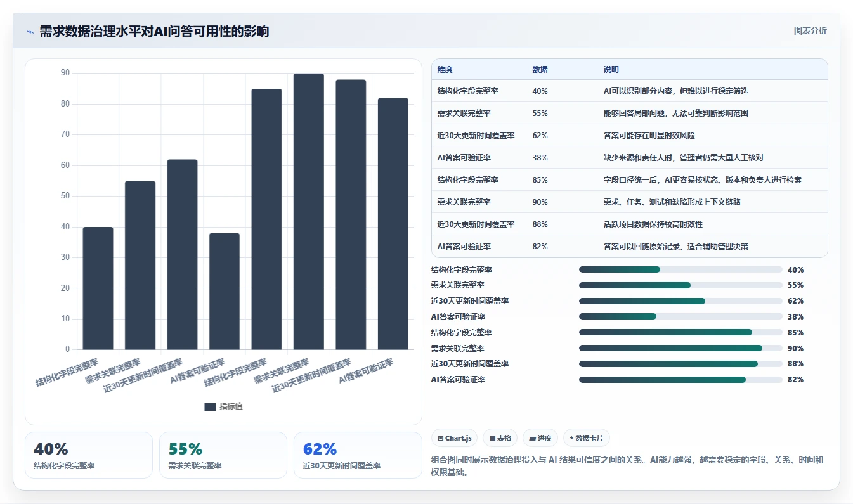Click the 指标值 legend text
Image resolution: width=853 pixels, height=504 pixels.
pos(231,407)
